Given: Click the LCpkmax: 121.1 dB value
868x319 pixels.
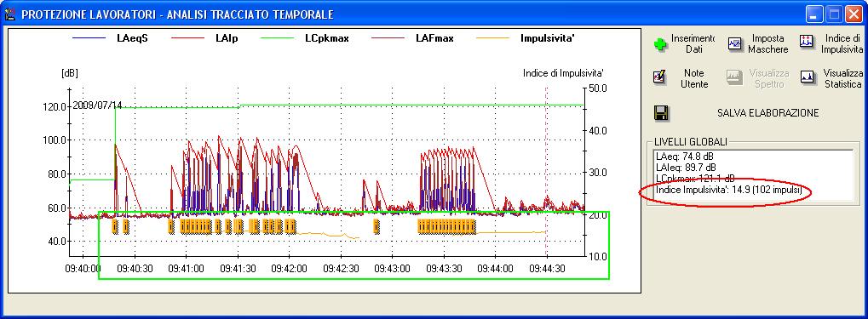Looking at the screenshot, I should point(695,178).
